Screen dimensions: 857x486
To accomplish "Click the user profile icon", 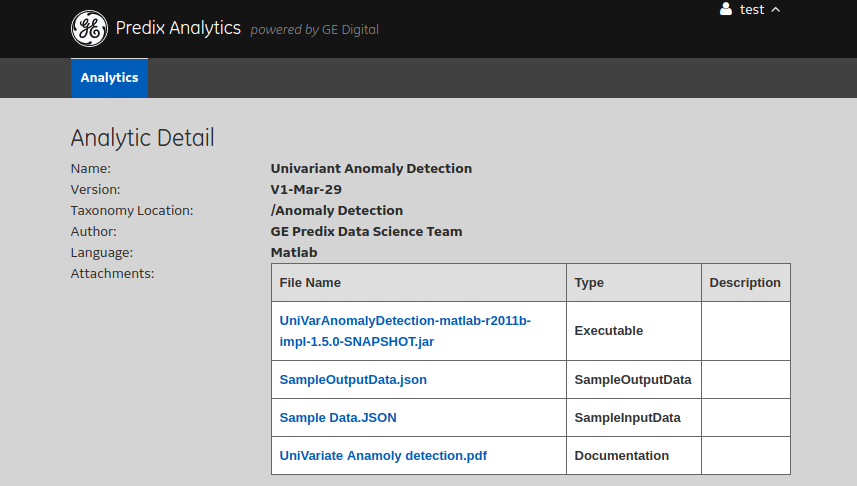I will 726,9.
